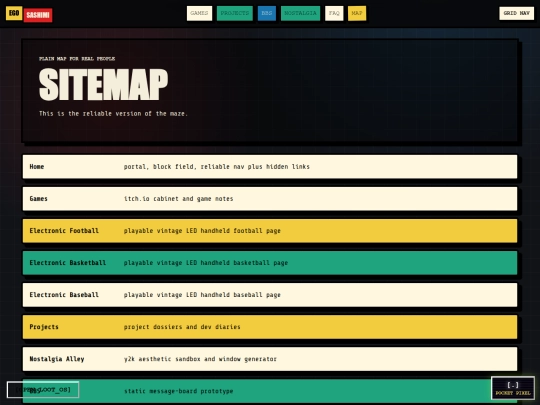This screenshot has width=540, height=405.
Task: Open the FAQ nav item
Action: pos(334,13)
